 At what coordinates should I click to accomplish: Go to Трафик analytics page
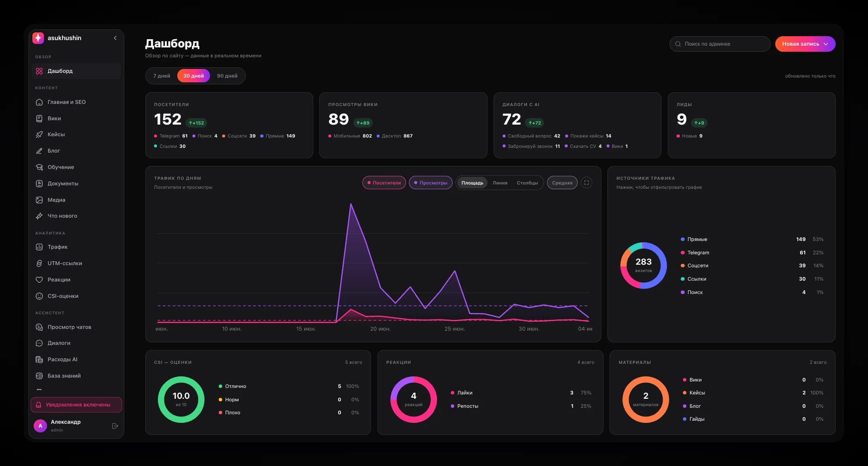76,247
